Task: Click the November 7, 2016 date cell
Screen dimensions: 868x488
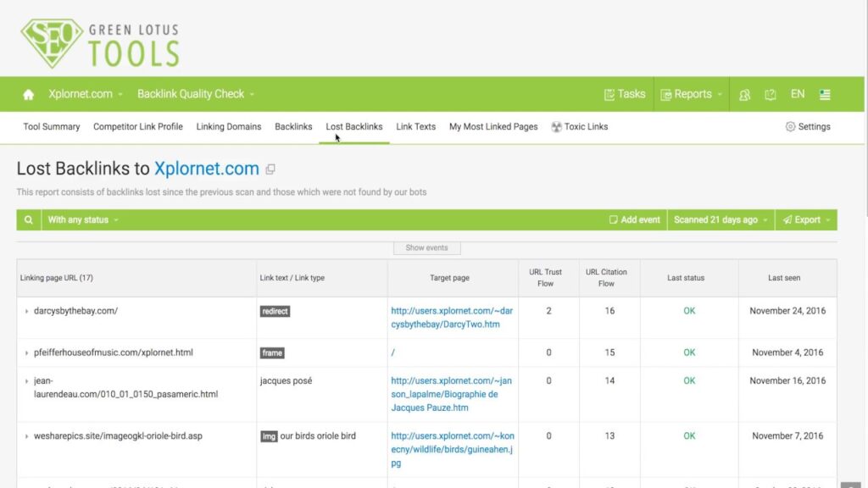Action: tap(787, 436)
